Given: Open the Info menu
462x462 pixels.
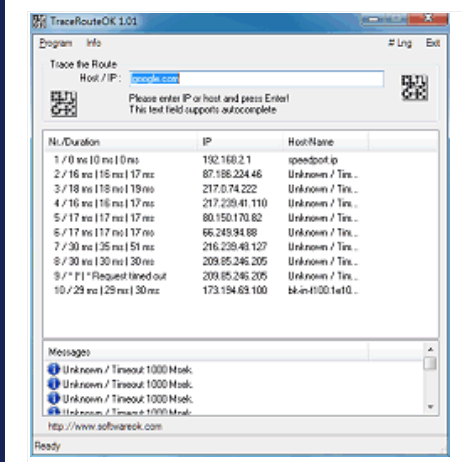Looking at the screenshot, I should pyautogui.click(x=94, y=43).
